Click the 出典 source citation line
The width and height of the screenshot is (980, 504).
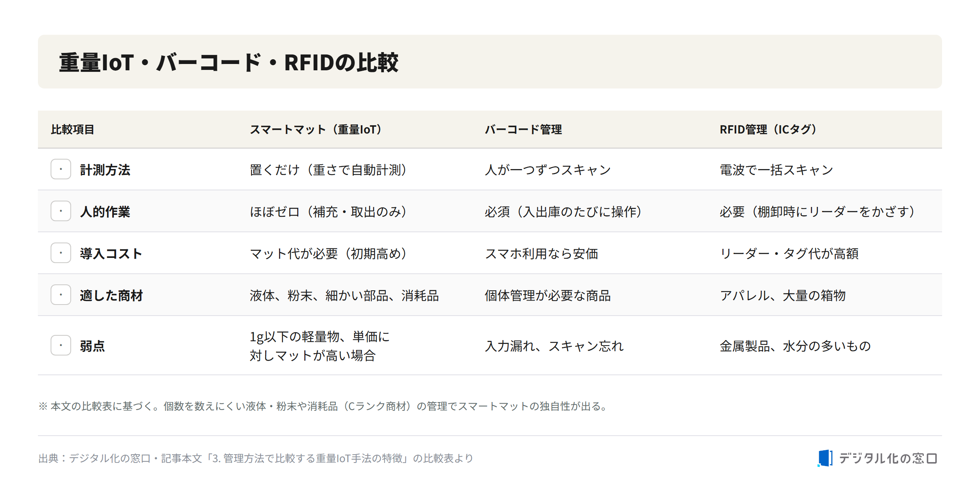256,458
